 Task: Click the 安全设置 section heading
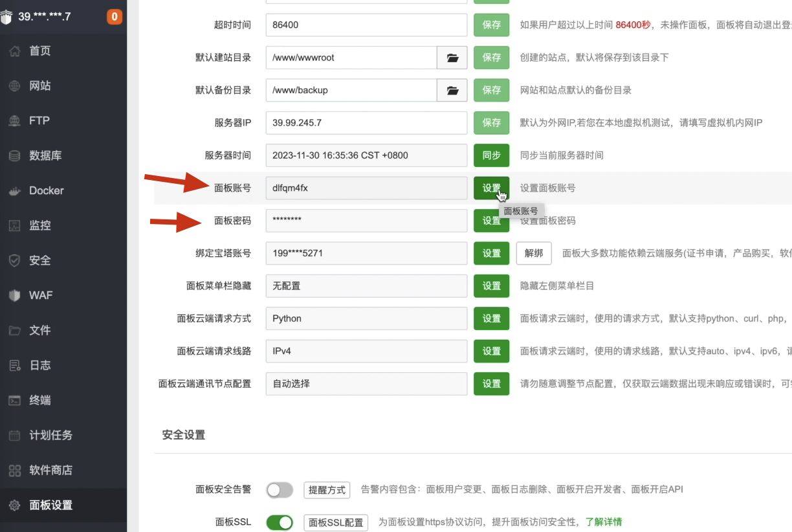tap(184, 435)
